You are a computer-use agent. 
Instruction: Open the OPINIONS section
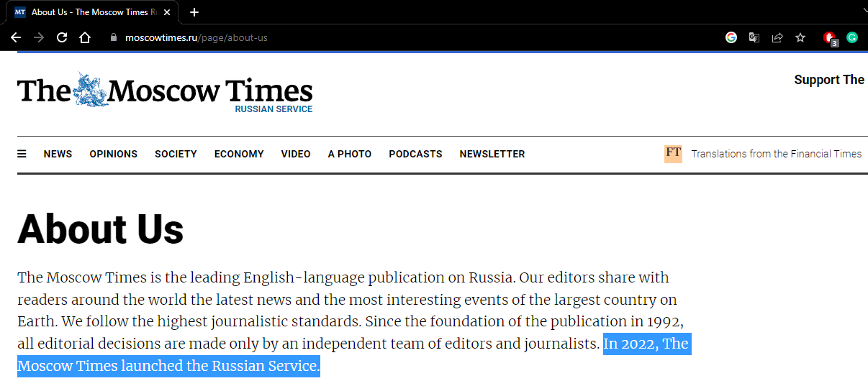(x=113, y=154)
